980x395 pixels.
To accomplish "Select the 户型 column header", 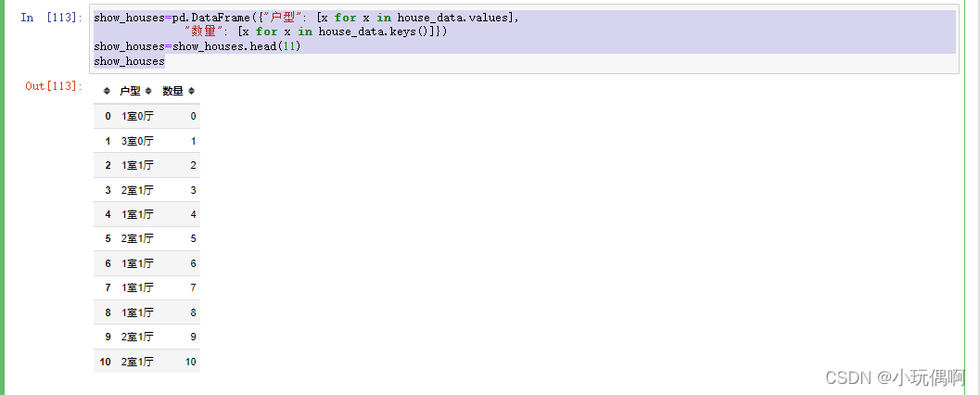I will [131, 91].
